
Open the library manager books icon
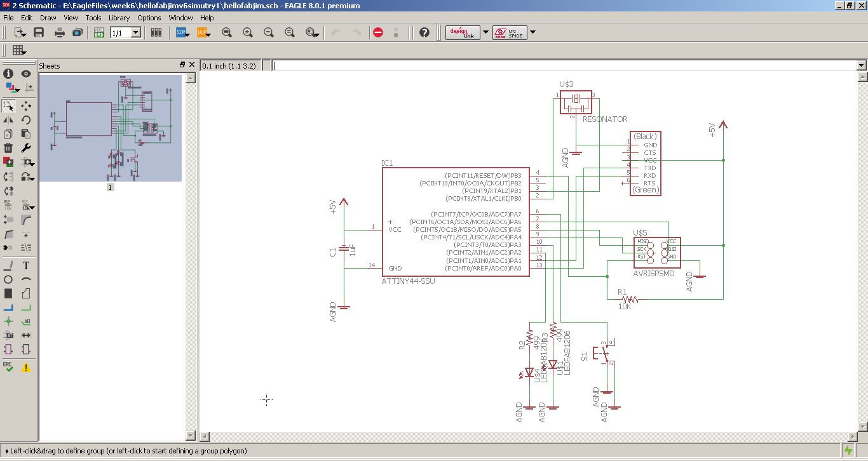pyautogui.click(x=156, y=32)
